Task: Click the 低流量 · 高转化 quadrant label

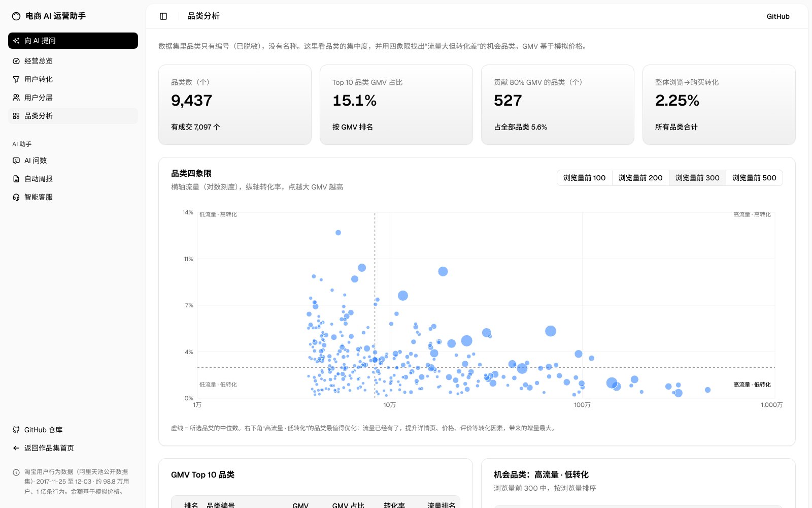Action: click(x=218, y=214)
